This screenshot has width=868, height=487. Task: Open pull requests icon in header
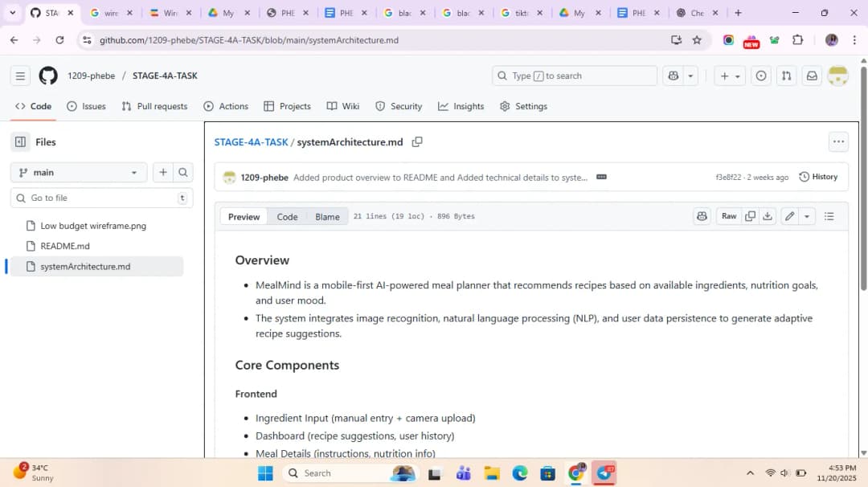[x=786, y=76]
